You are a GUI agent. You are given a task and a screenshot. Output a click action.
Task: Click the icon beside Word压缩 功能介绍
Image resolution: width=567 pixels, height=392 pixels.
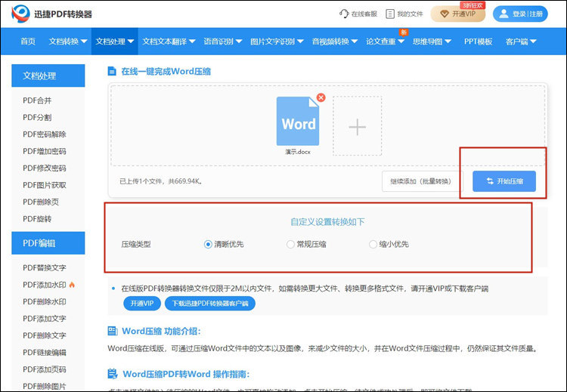click(x=113, y=331)
